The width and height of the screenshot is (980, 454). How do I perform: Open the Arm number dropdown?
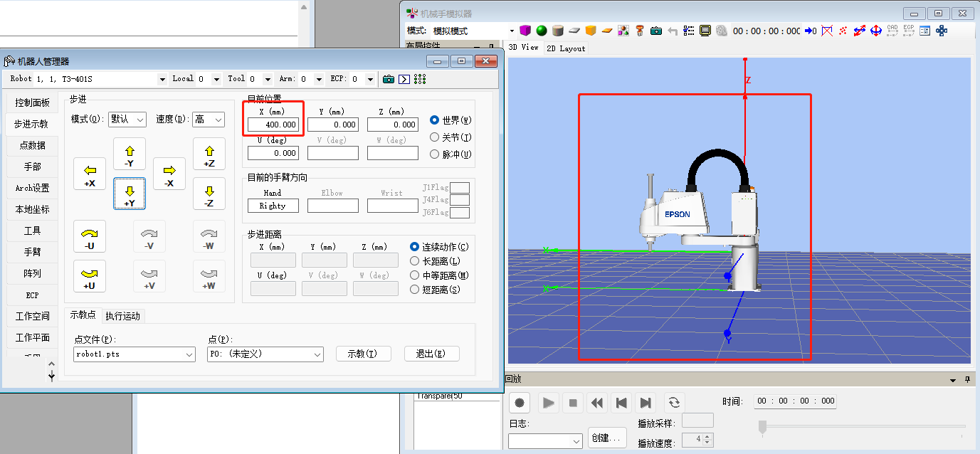point(320,79)
